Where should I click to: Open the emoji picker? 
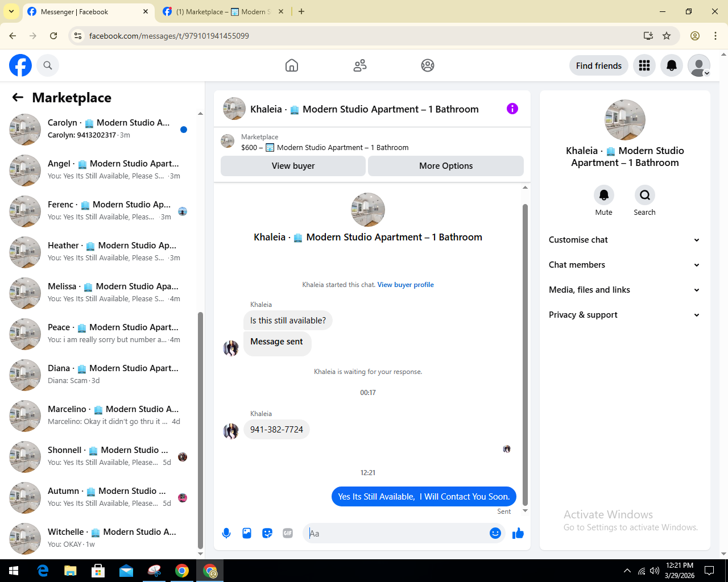click(495, 533)
